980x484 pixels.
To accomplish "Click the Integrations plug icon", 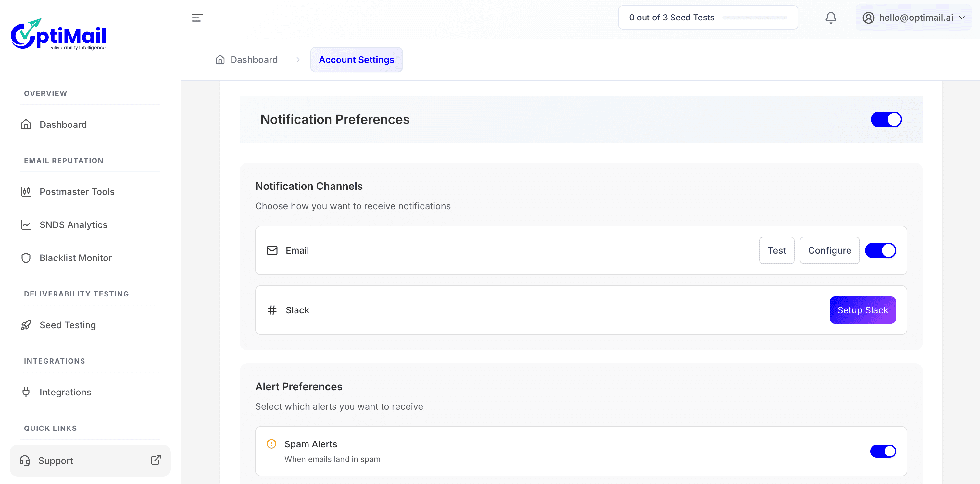I will tap(25, 392).
